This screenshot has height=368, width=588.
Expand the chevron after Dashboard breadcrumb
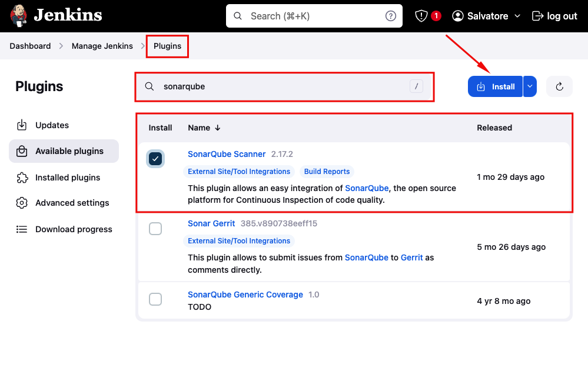click(x=61, y=46)
